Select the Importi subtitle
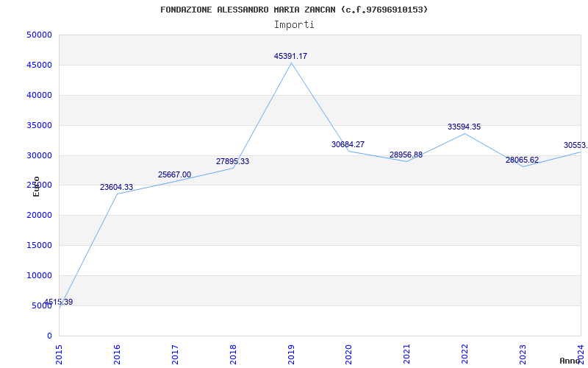Image resolution: width=588 pixels, height=368 pixels. pos(294,25)
